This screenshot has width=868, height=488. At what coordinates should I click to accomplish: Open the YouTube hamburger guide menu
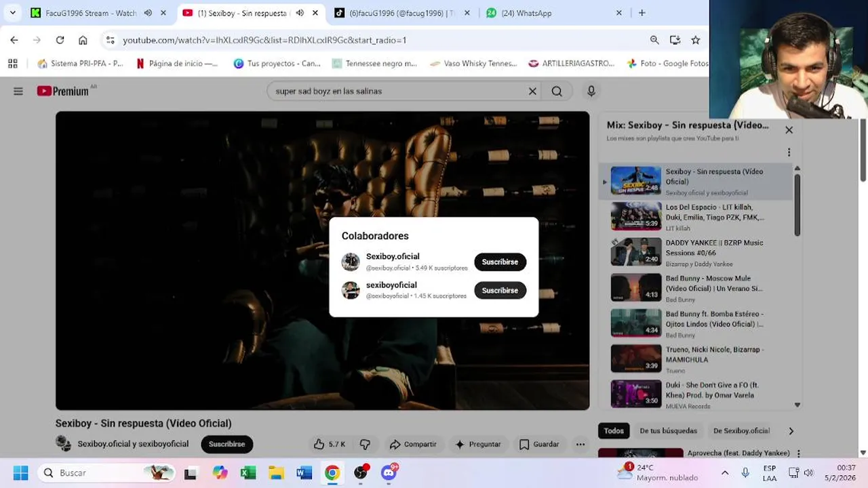(x=18, y=91)
